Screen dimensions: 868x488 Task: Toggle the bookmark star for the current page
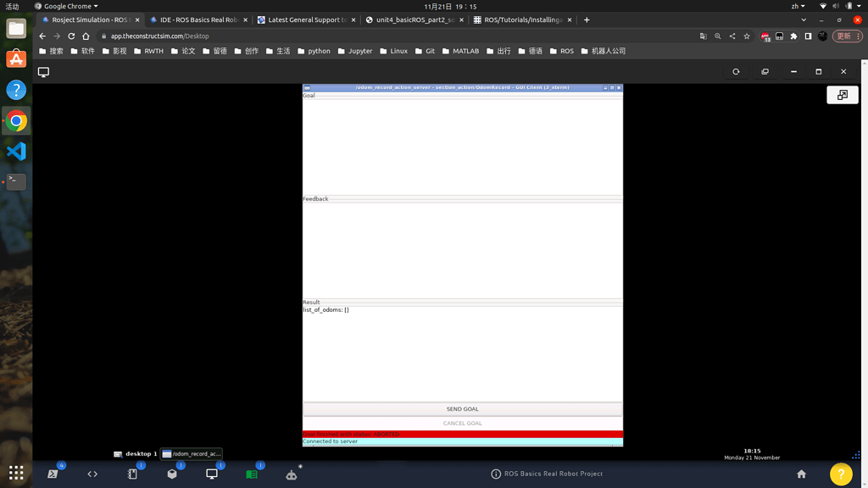[x=747, y=36]
